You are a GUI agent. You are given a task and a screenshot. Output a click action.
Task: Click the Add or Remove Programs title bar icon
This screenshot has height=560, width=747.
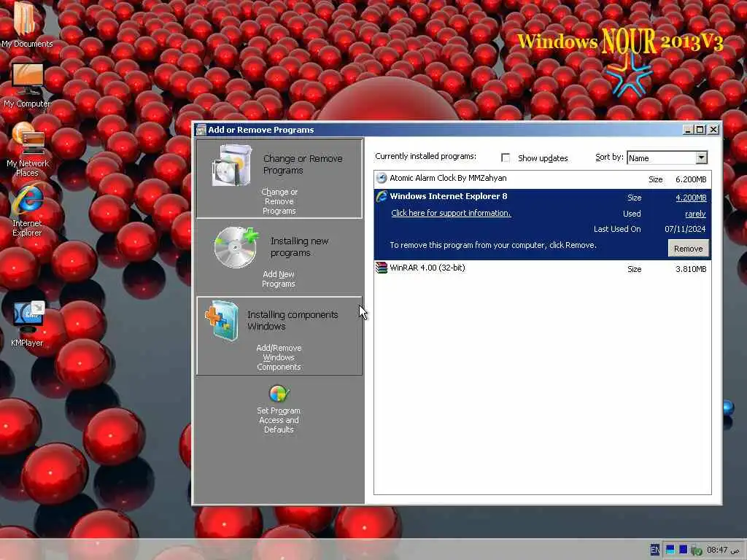[x=201, y=130]
